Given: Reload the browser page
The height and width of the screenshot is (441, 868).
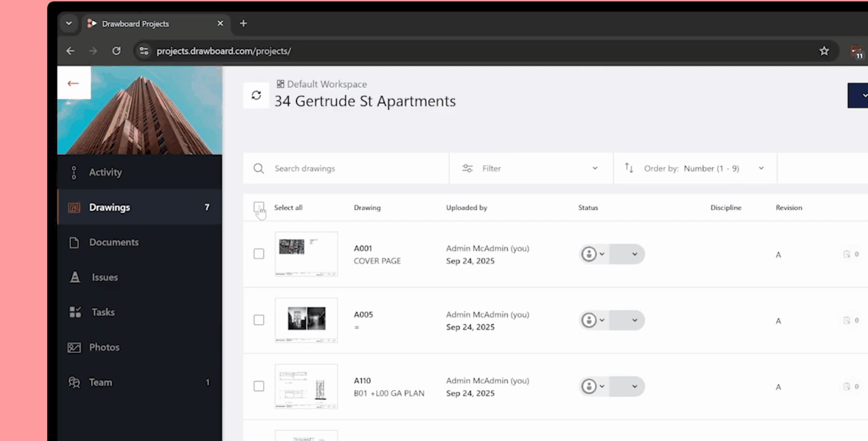Looking at the screenshot, I should point(116,51).
